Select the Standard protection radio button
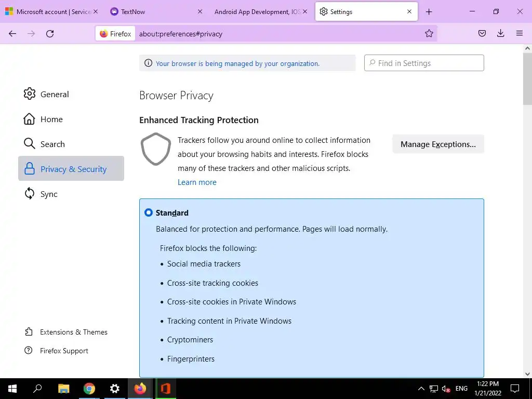The width and height of the screenshot is (532, 399). click(148, 212)
